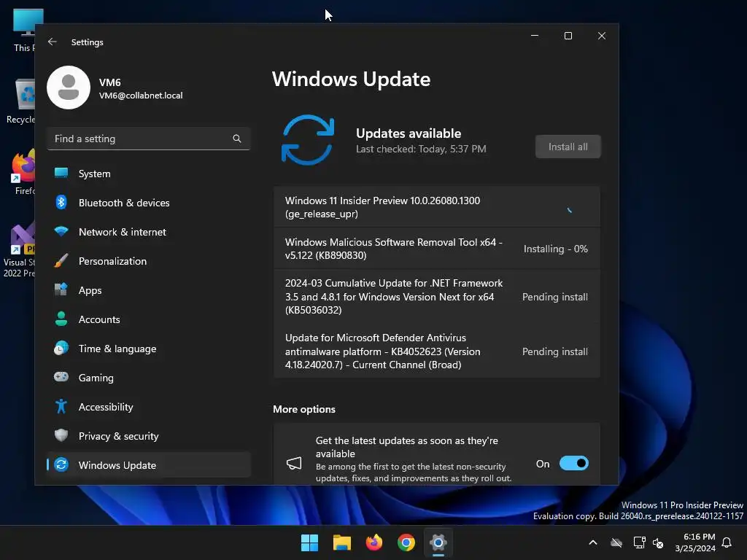Click the Installing - 0% status text
The height and width of the screenshot is (560, 747).
[555, 249]
